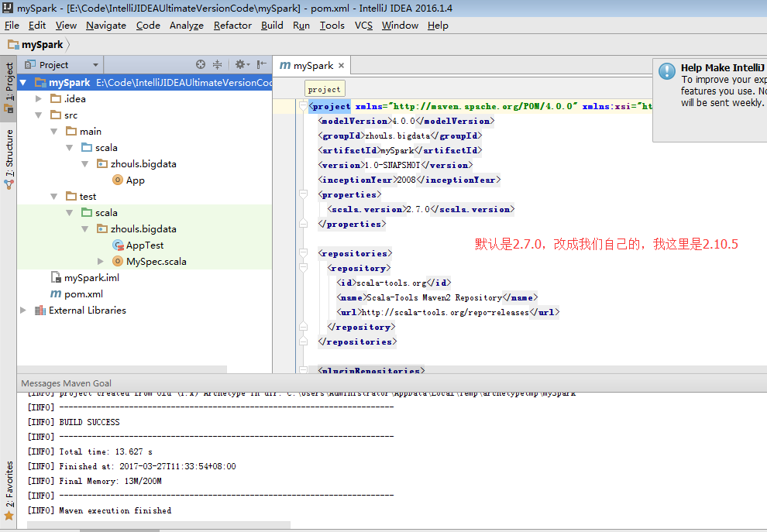Open the Analyze menu
Screen dimensions: 767x532
click(x=187, y=26)
